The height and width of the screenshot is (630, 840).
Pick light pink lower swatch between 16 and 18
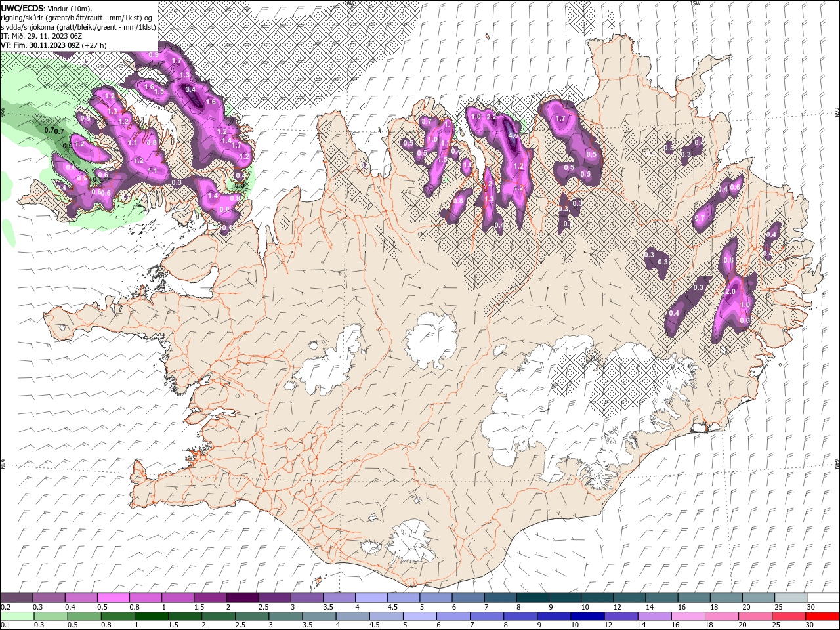pos(688,616)
